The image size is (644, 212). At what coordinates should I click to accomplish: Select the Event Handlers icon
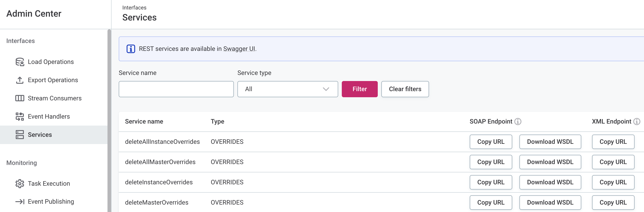tap(20, 116)
